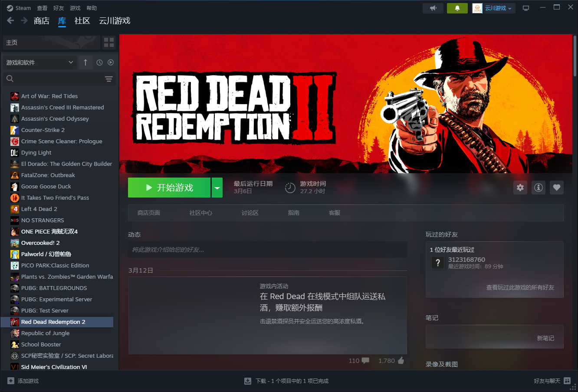Open the 游戏和软件 filter dropdown

40,63
